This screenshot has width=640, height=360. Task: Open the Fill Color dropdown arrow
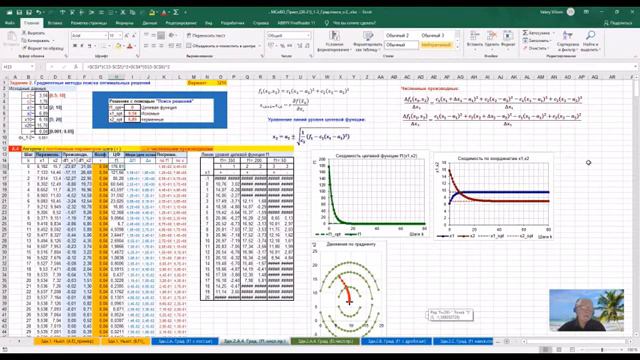(123, 46)
